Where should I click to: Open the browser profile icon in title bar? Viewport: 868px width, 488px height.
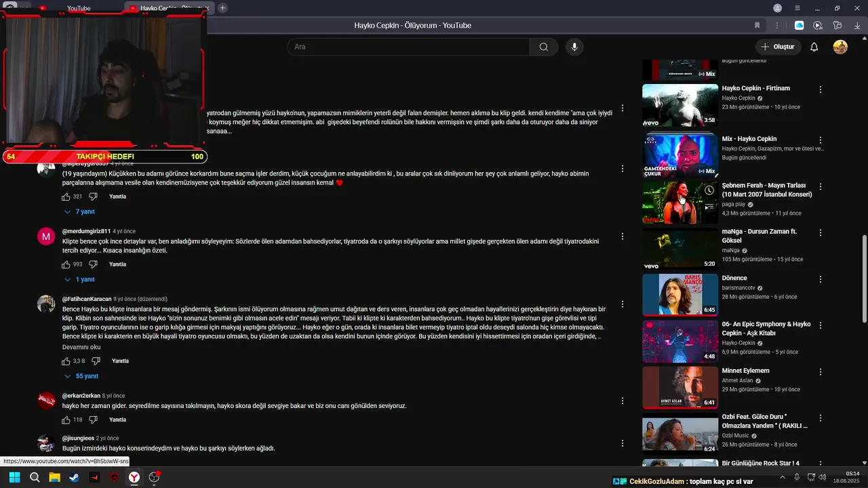pyautogui.click(x=777, y=8)
